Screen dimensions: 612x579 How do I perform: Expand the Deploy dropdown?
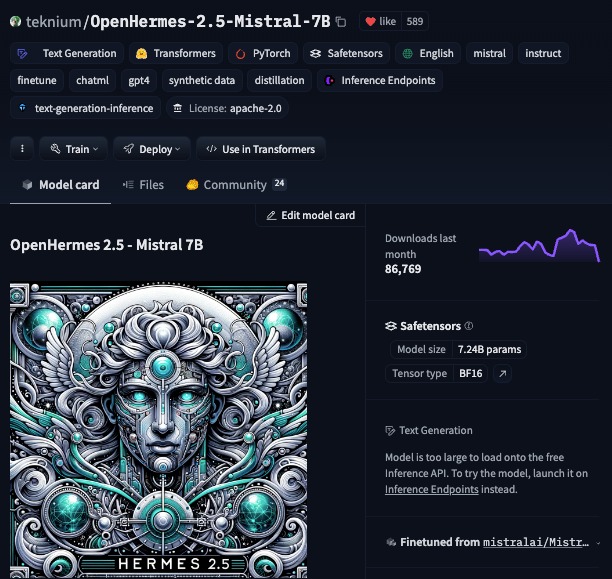pyautogui.click(x=152, y=149)
